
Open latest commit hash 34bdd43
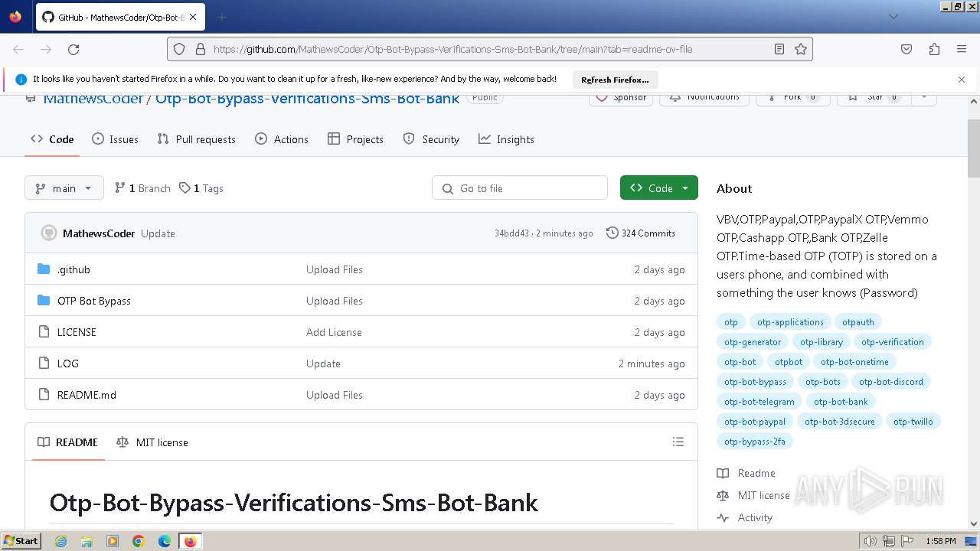(511, 233)
